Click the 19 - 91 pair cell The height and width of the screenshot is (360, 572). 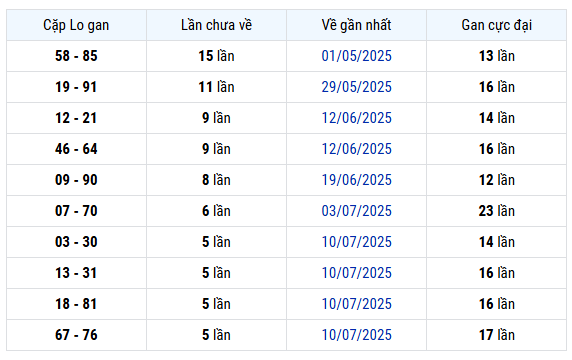pos(76,87)
